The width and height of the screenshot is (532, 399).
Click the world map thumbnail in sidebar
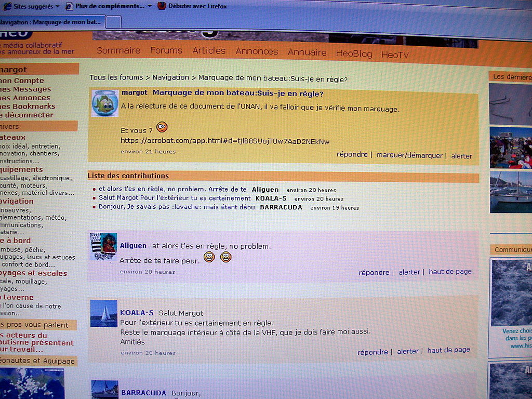tap(32, 384)
